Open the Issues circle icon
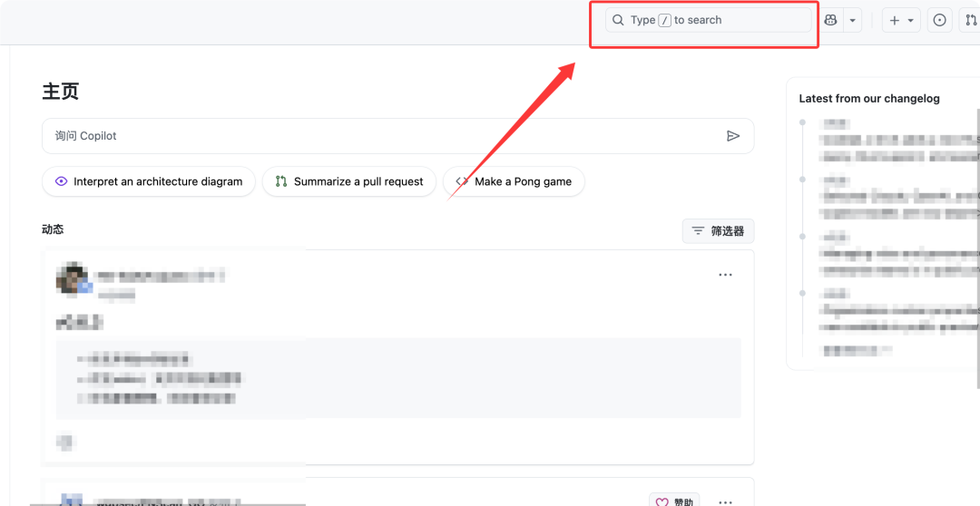 [939, 20]
